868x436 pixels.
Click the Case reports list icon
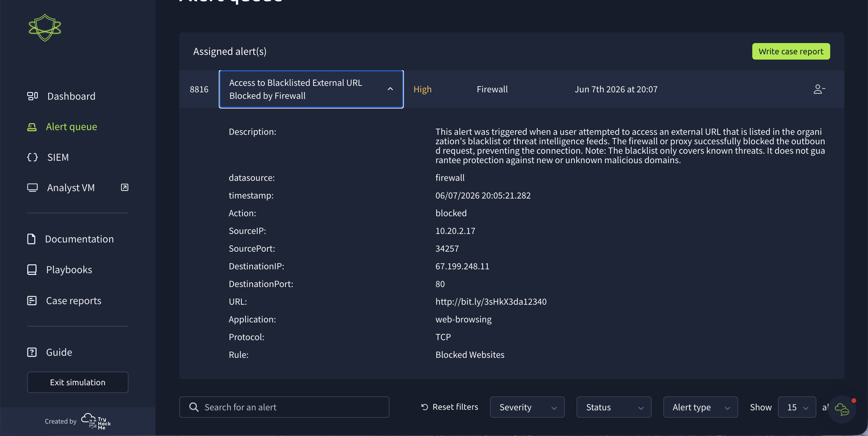tap(32, 300)
